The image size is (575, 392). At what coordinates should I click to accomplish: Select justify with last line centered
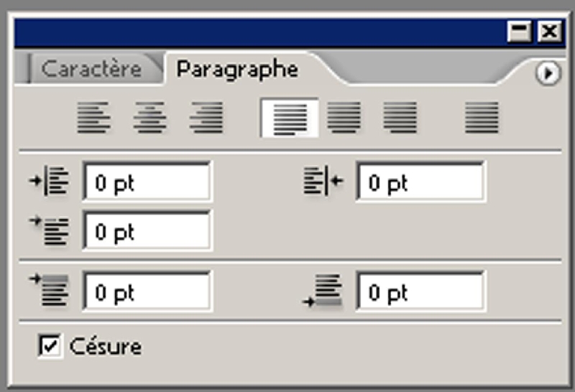(344, 118)
